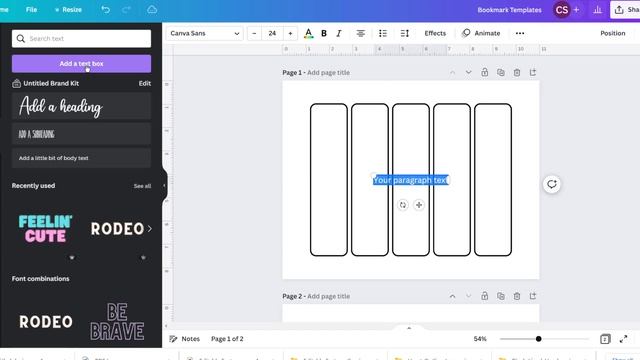The height and width of the screenshot is (360, 640).
Task: Open letter and line spacing options
Action: [404, 33]
